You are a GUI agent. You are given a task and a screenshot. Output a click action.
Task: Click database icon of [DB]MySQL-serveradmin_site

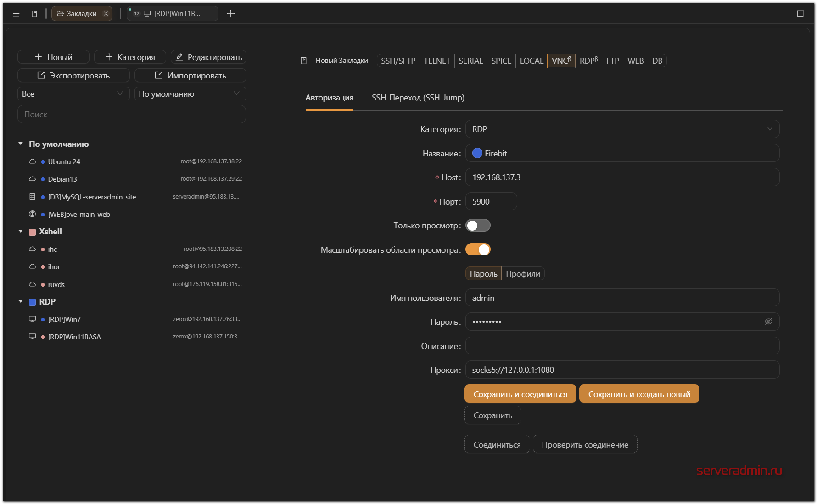[x=32, y=197]
